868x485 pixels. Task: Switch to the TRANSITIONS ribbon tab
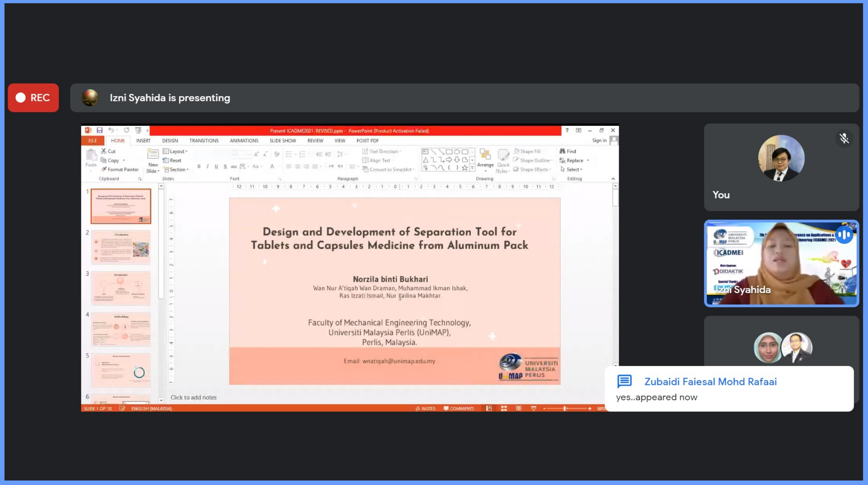pyautogui.click(x=204, y=141)
